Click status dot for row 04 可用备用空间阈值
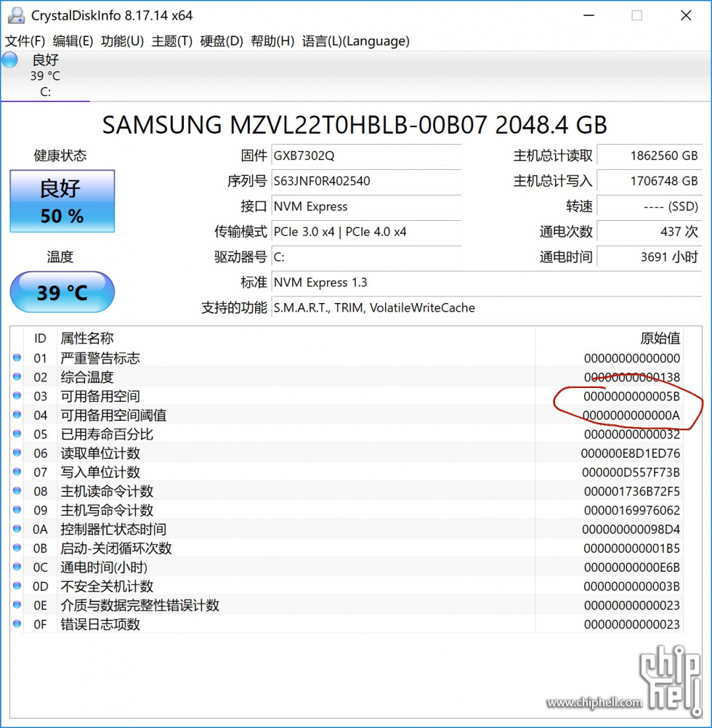Screen dimensions: 712x728 click(x=17, y=415)
